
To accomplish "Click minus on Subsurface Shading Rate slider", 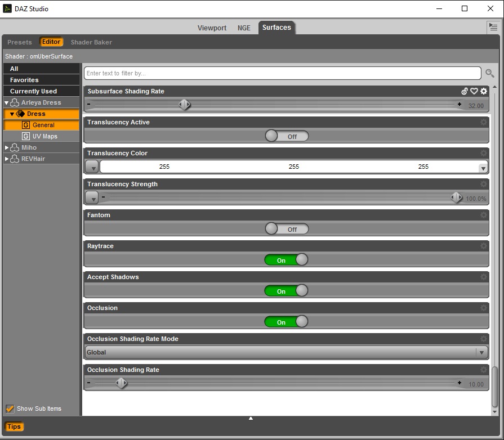I will [89, 104].
